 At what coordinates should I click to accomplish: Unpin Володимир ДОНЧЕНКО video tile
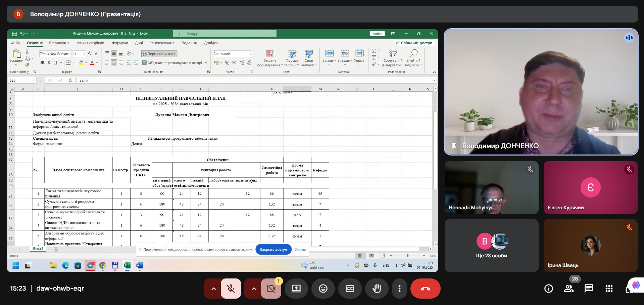454,146
